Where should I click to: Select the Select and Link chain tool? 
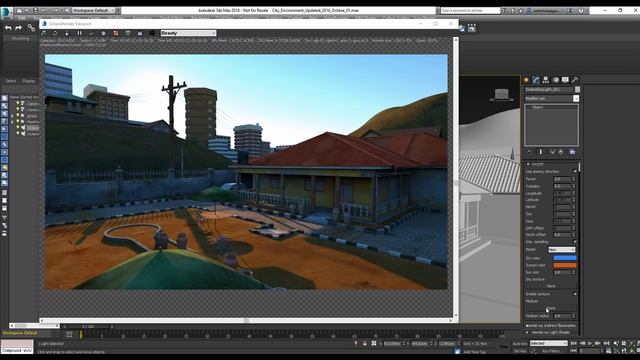(x=31, y=28)
